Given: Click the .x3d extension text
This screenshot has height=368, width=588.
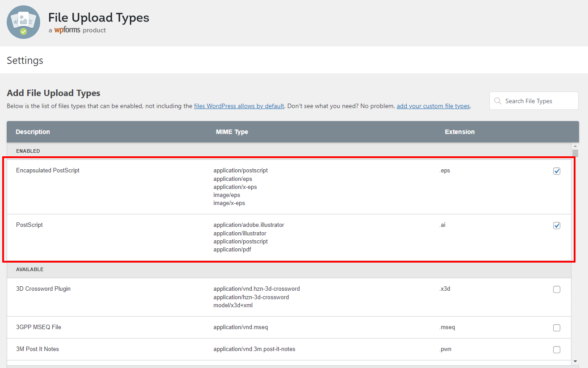Looking at the screenshot, I should 445,289.
